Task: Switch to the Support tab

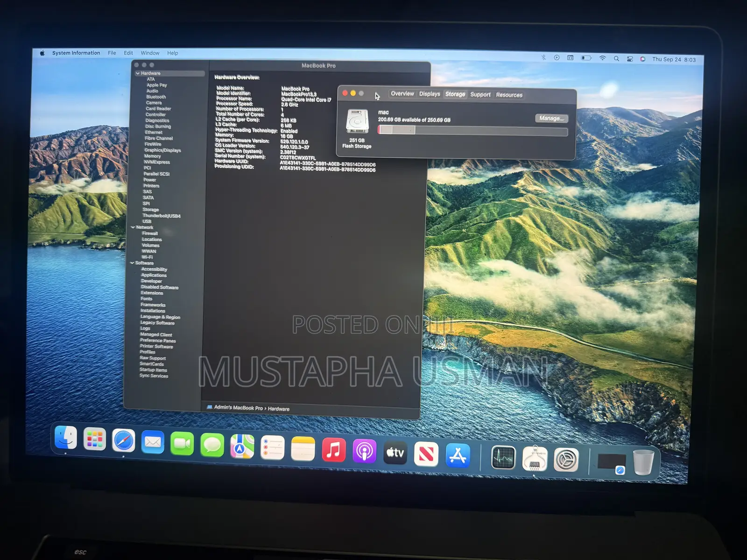Action: coord(480,95)
